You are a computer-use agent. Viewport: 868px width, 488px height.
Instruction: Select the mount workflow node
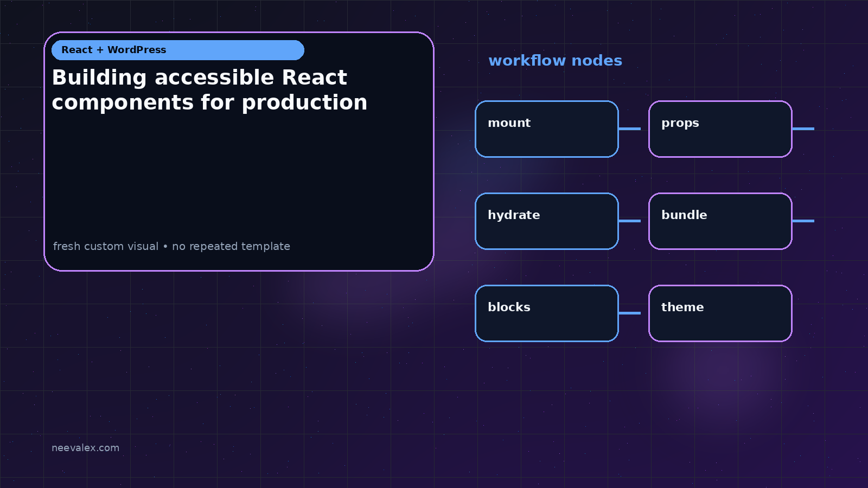[x=547, y=129]
